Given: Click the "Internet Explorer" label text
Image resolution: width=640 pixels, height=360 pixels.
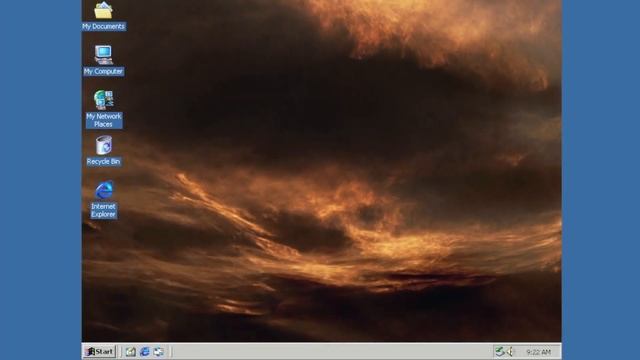Looking at the screenshot, I should (x=103, y=210).
